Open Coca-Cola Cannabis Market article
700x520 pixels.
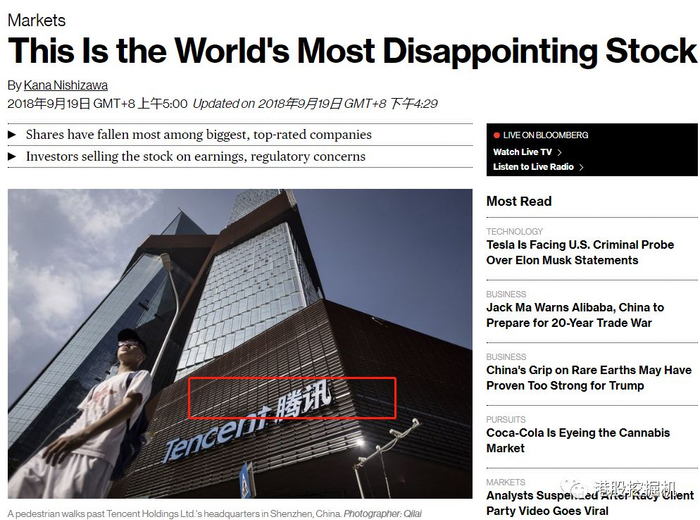[578, 441]
